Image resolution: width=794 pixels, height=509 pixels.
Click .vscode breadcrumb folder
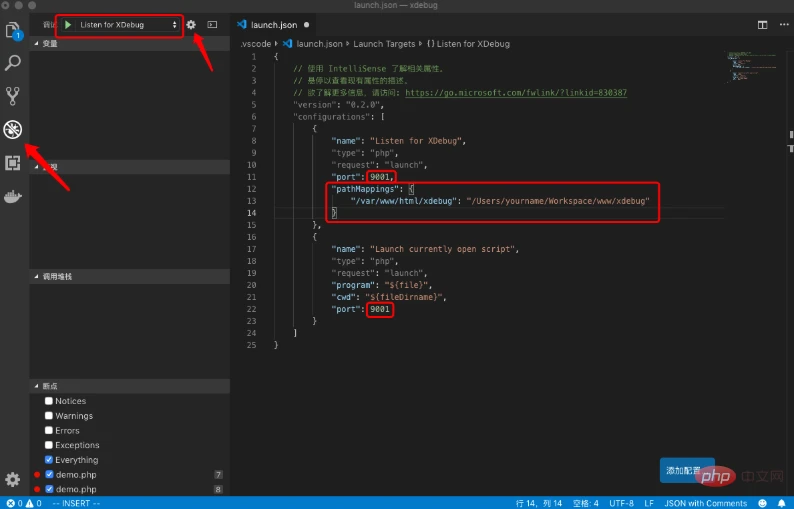[256, 44]
